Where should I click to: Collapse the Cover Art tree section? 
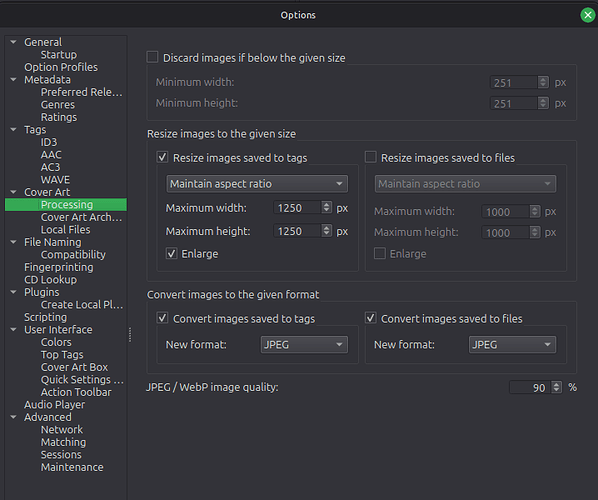tap(13, 192)
